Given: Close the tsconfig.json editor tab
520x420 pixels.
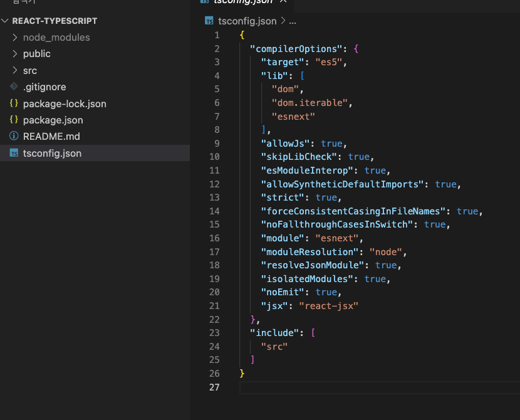Looking at the screenshot, I should tap(283, 1).
